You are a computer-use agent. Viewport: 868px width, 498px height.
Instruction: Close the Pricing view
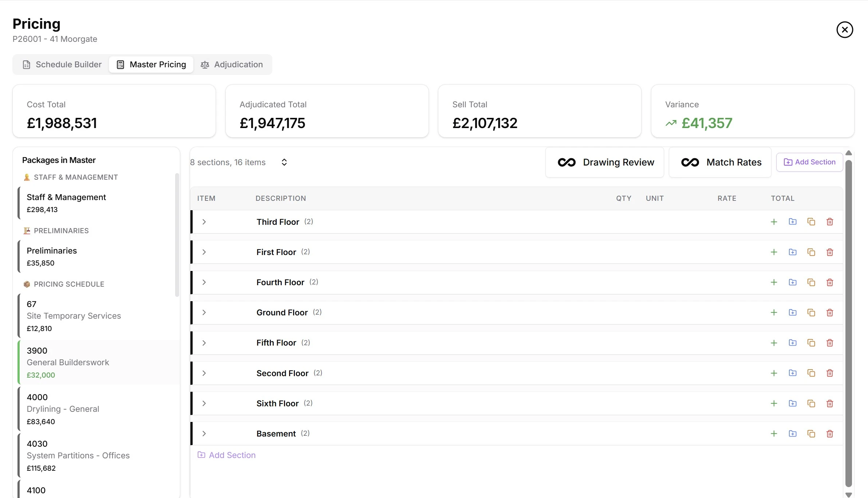coord(844,29)
